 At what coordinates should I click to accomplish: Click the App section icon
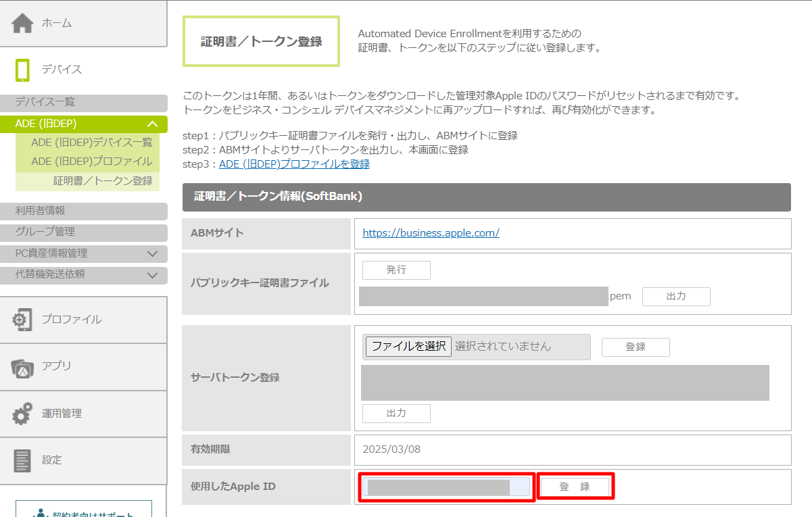click(x=22, y=366)
